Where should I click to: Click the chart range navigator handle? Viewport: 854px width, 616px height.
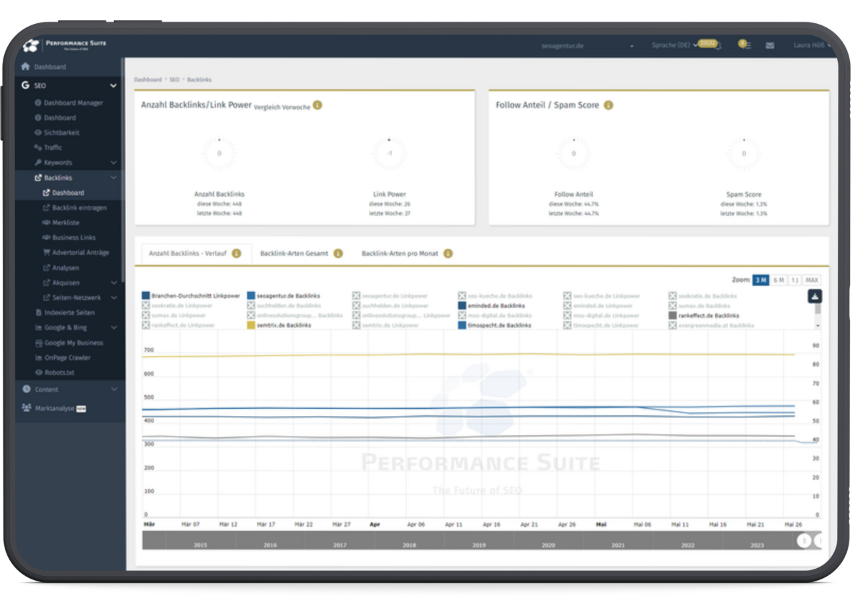(x=805, y=540)
